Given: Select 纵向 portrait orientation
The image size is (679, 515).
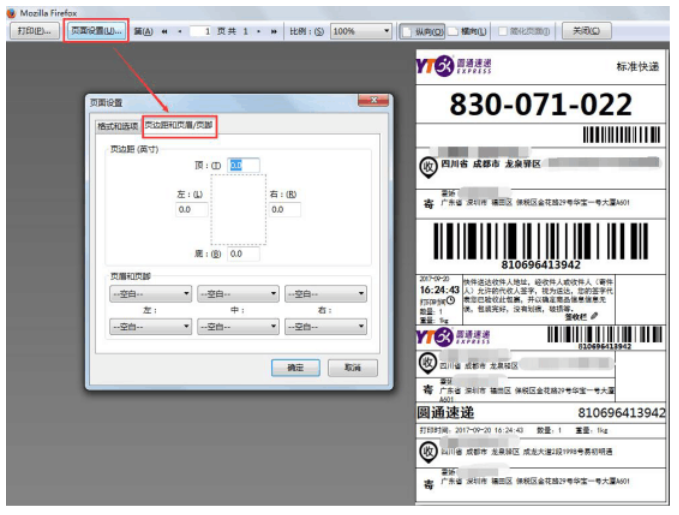Looking at the screenshot, I should tap(422, 31).
